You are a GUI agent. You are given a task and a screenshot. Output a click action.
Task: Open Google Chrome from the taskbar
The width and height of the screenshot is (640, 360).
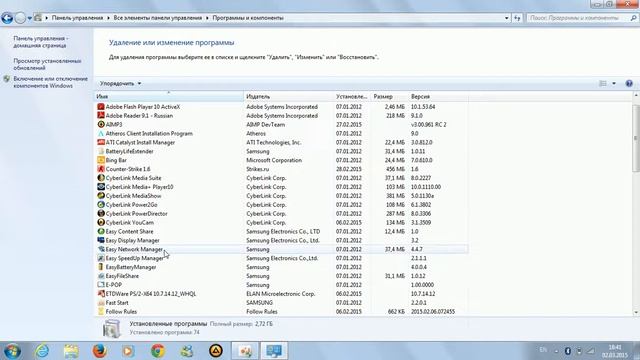click(158, 351)
